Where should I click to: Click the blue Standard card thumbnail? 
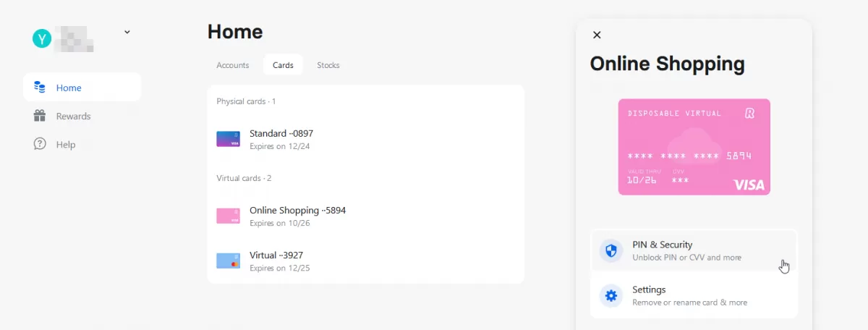coord(228,139)
